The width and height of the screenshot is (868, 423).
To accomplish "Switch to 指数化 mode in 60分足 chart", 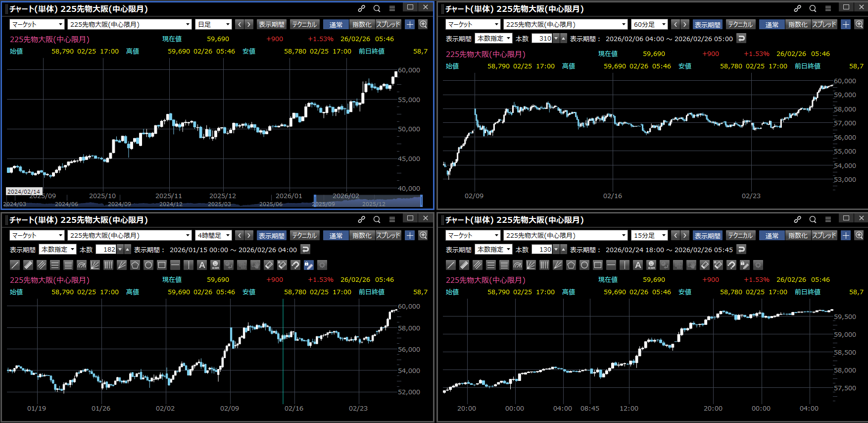I will point(797,24).
